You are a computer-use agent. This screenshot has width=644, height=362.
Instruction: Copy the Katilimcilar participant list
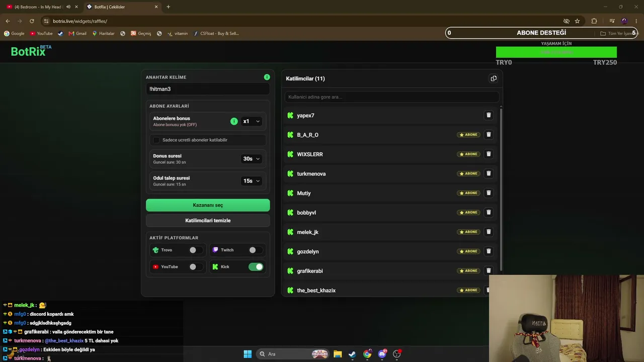494,78
